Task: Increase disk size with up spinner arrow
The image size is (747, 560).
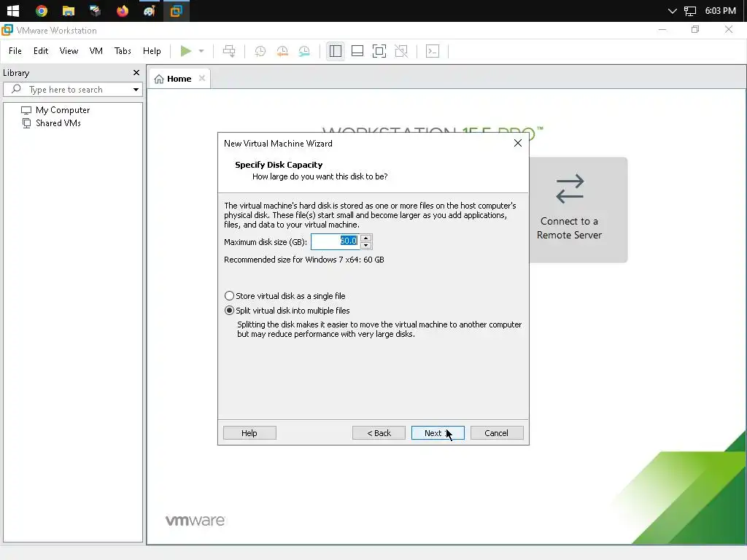Action: 366,238
